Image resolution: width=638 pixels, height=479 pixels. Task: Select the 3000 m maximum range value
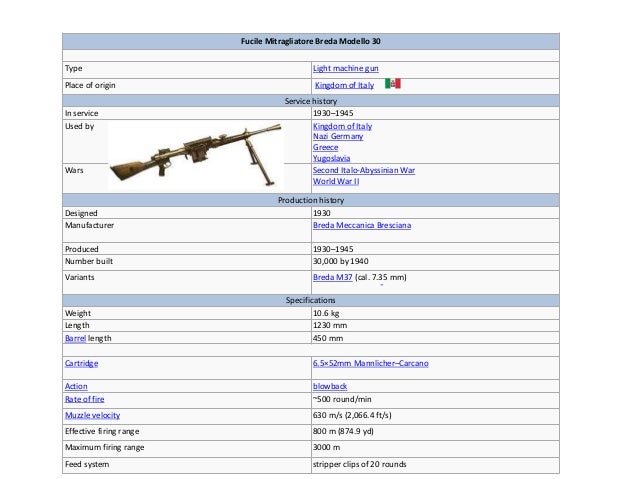pos(326,447)
